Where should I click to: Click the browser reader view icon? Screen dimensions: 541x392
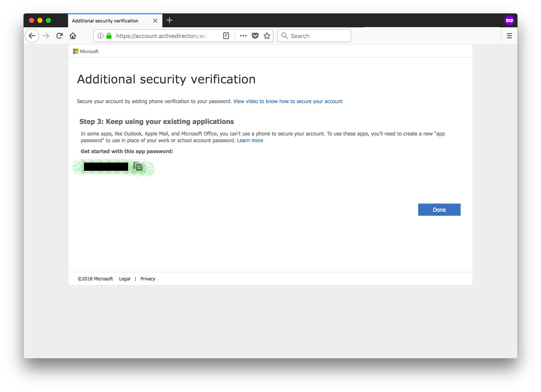point(226,36)
